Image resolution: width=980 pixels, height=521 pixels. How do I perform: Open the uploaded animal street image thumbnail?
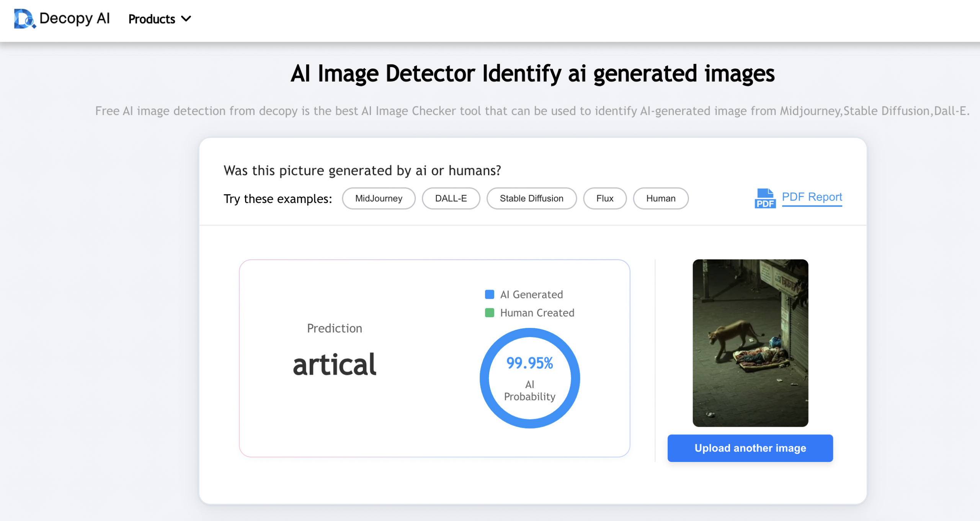(750, 343)
